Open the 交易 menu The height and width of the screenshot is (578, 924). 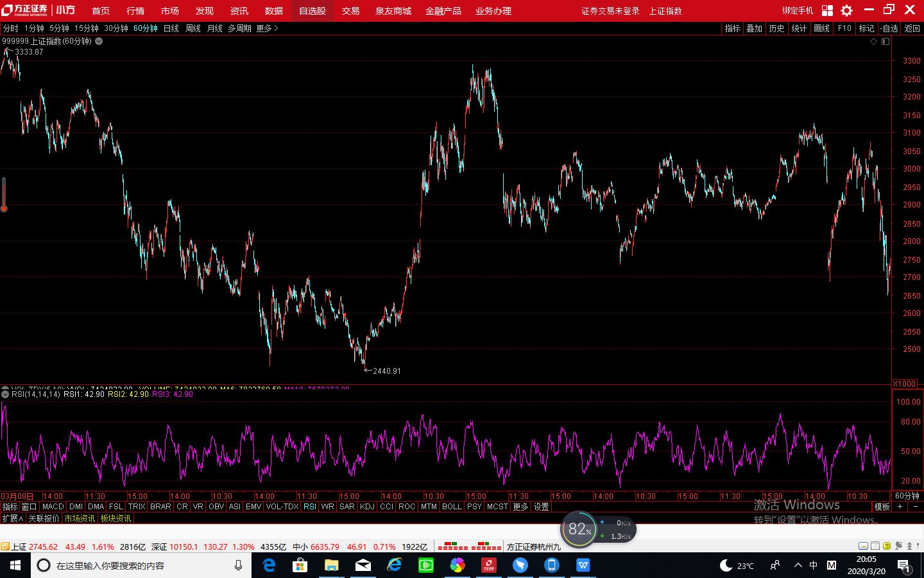(350, 11)
